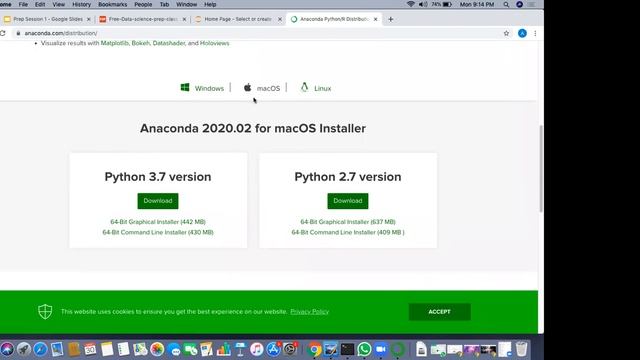Image resolution: width=640 pixels, height=360 pixels.
Task: Switch to the Home Page tab
Action: (238, 19)
